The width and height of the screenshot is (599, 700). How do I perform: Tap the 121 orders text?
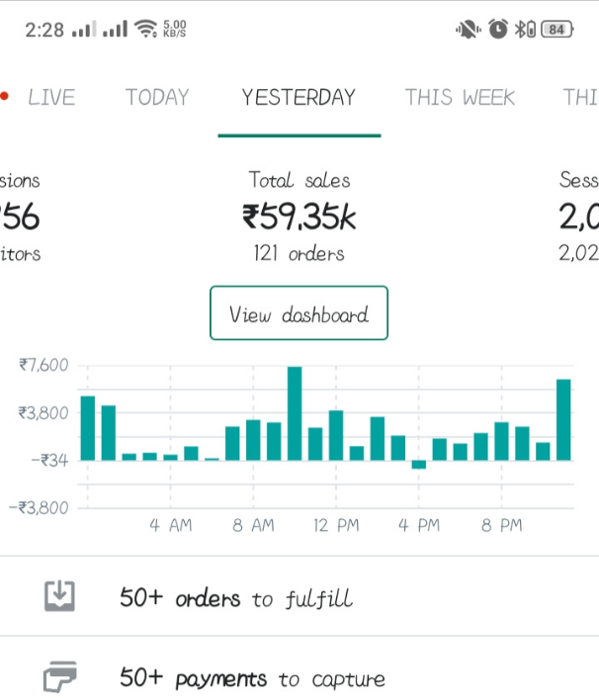(x=299, y=253)
